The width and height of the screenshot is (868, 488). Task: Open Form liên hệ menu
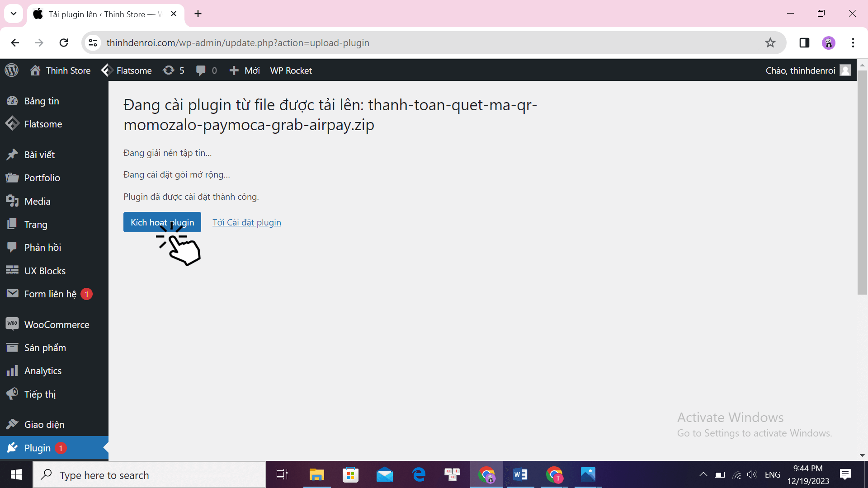coord(54,294)
